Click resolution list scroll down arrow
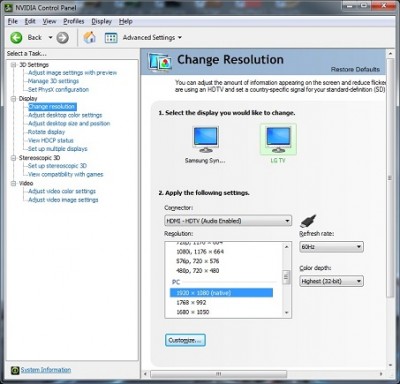This screenshot has width=400, height=384. [287, 313]
